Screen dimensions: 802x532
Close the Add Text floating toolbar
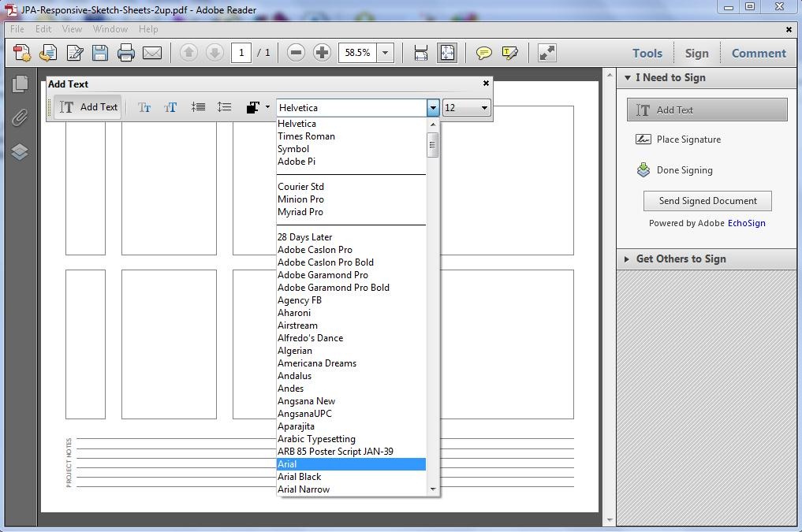pyautogui.click(x=486, y=84)
